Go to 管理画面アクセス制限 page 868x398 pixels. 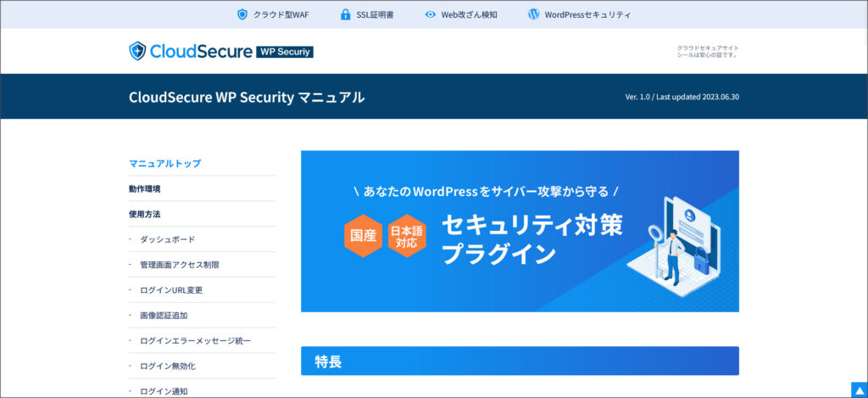180,265
